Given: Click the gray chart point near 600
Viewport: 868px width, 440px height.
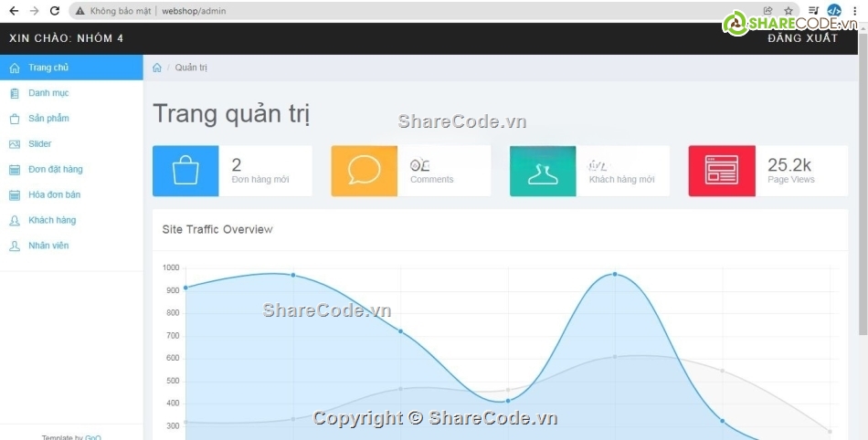Looking at the screenshot, I should 615,357.
